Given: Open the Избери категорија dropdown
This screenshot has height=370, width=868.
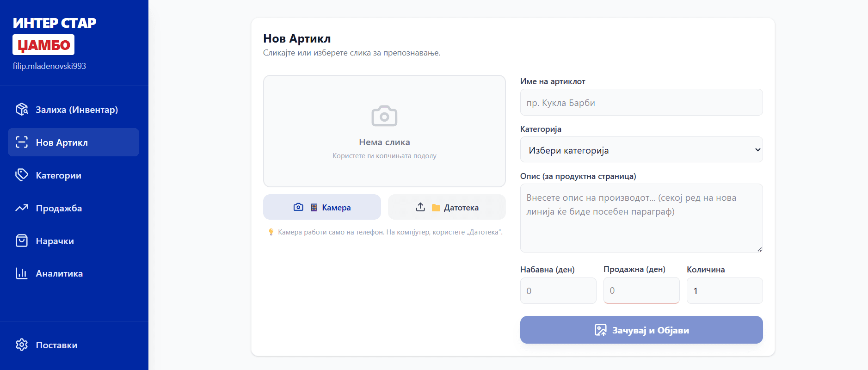Looking at the screenshot, I should pos(641,149).
